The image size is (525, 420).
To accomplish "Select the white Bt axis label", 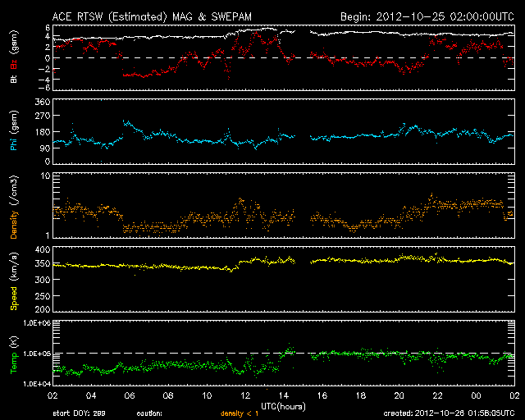I will (14, 79).
